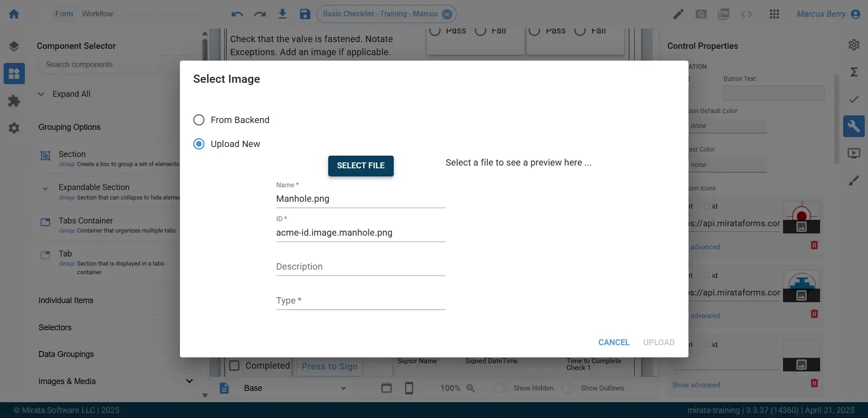Click CANCEL in the Select Image dialog
868x418 pixels.
point(613,342)
